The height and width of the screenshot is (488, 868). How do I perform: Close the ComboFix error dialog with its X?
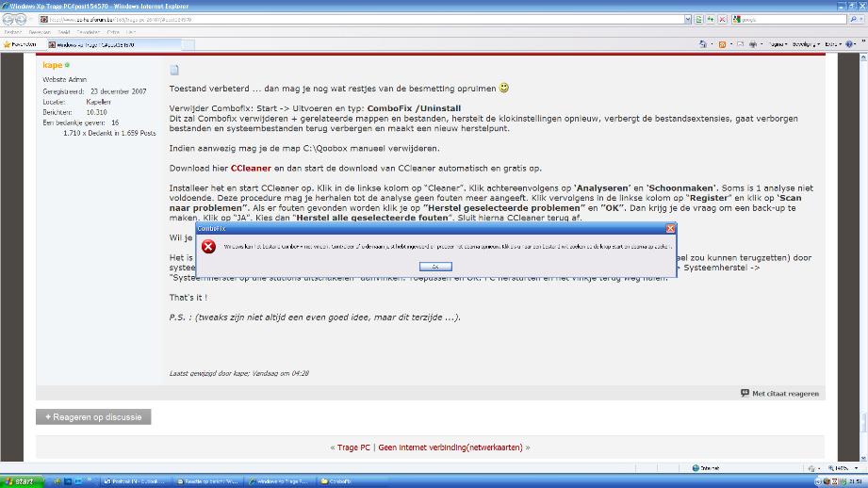coord(670,229)
